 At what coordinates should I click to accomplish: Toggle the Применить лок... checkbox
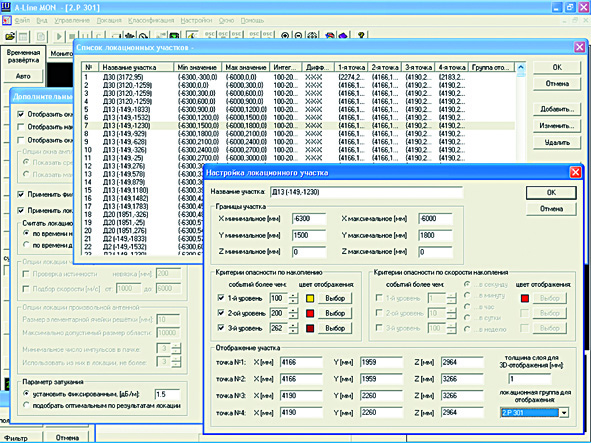pyautogui.click(x=21, y=210)
